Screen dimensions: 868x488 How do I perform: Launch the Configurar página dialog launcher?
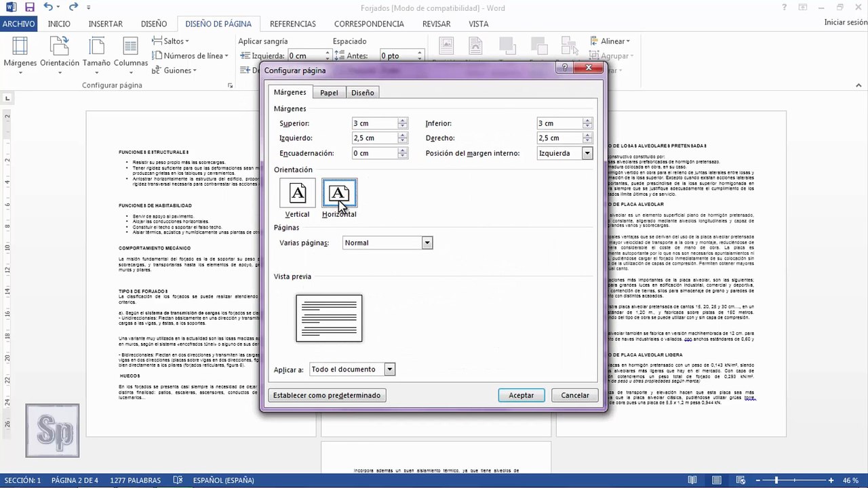pyautogui.click(x=231, y=85)
